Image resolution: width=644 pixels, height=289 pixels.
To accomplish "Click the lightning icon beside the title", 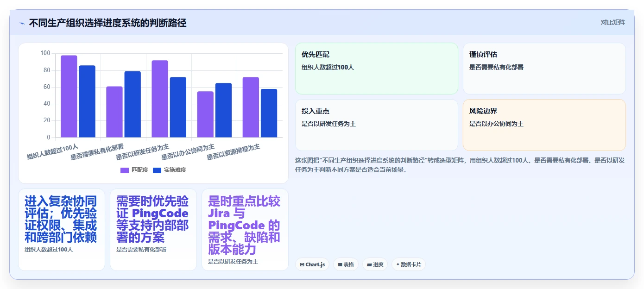I will (x=22, y=23).
